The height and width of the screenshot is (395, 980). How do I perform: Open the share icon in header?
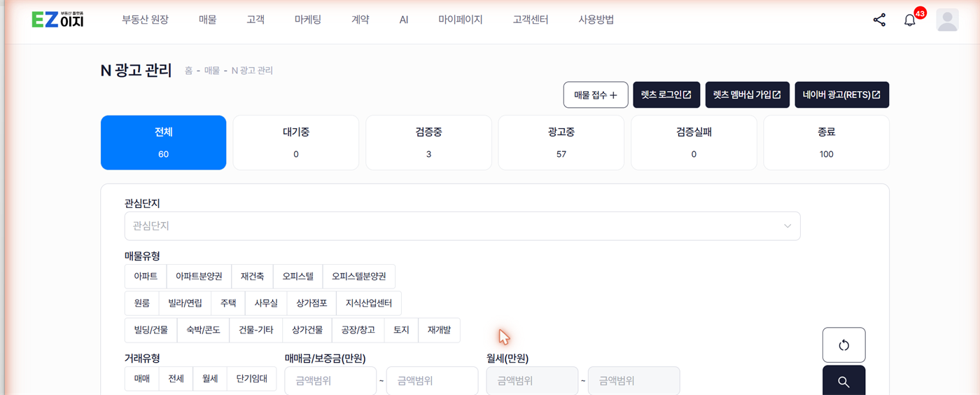(x=879, y=20)
